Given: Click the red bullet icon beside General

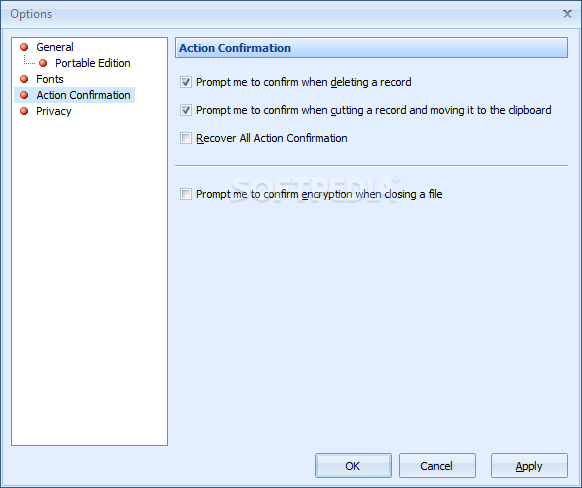Looking at the screenshot, I should pos(24,47).
